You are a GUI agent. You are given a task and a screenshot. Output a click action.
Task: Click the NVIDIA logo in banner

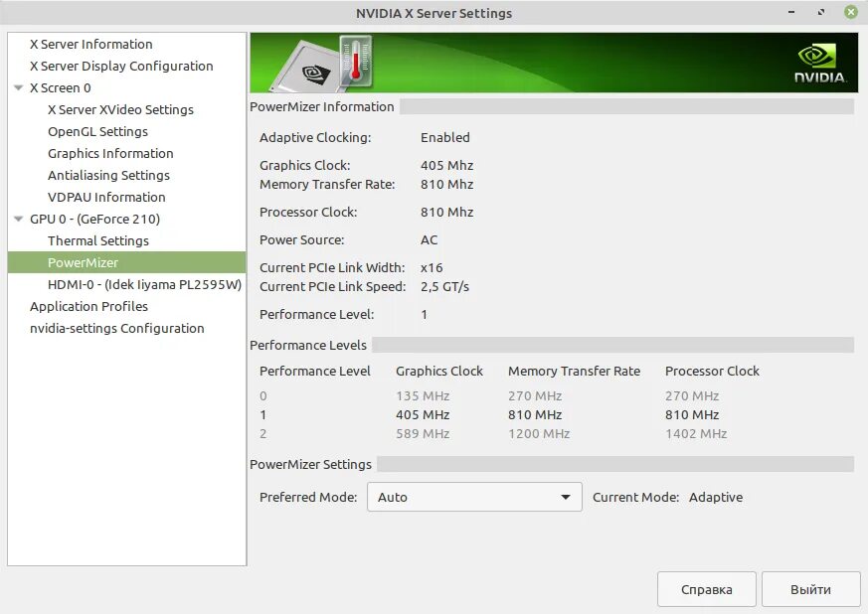tap(820, 64)
